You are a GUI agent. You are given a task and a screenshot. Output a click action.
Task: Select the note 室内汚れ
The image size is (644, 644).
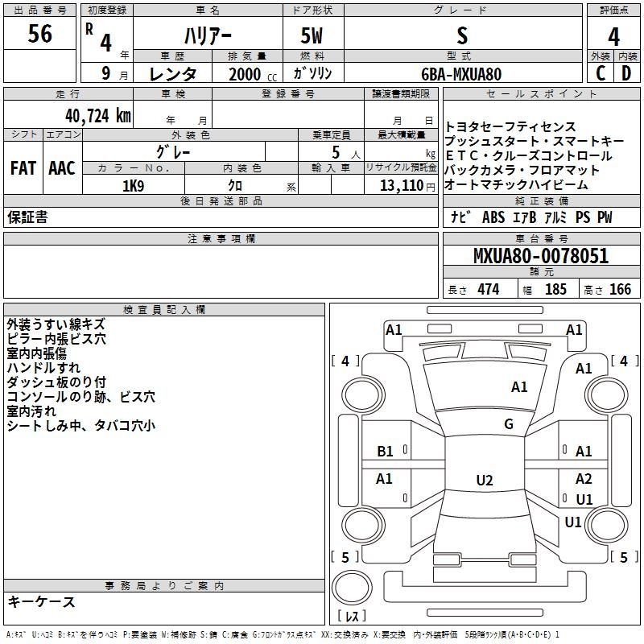click(31, 411)
